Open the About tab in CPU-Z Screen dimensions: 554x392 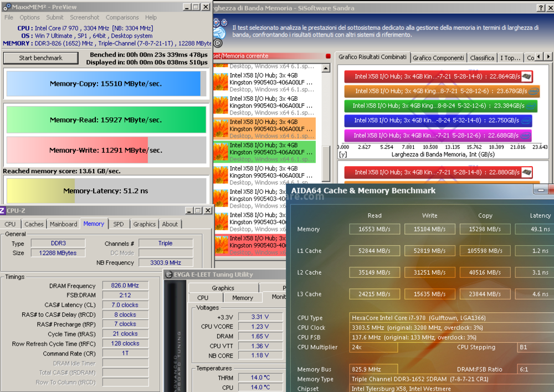point(170,224)
